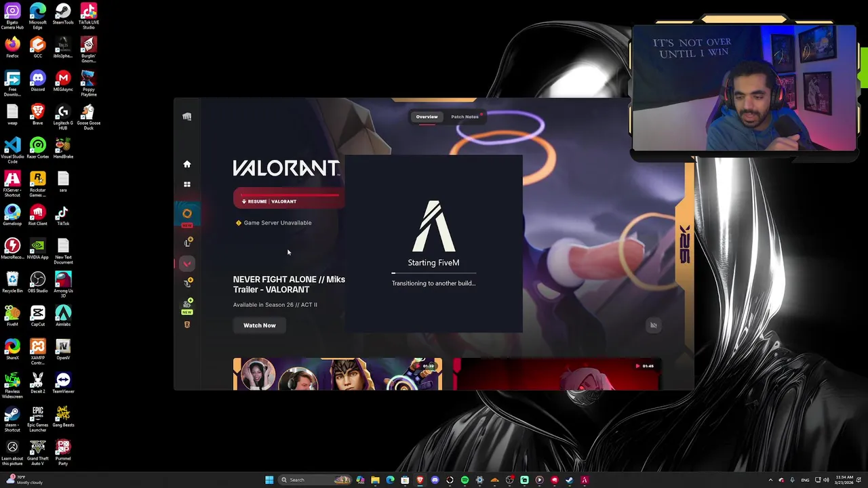Open CapCut desktop shortcut
Screen dimensions: 868x488
pos(38,316)
